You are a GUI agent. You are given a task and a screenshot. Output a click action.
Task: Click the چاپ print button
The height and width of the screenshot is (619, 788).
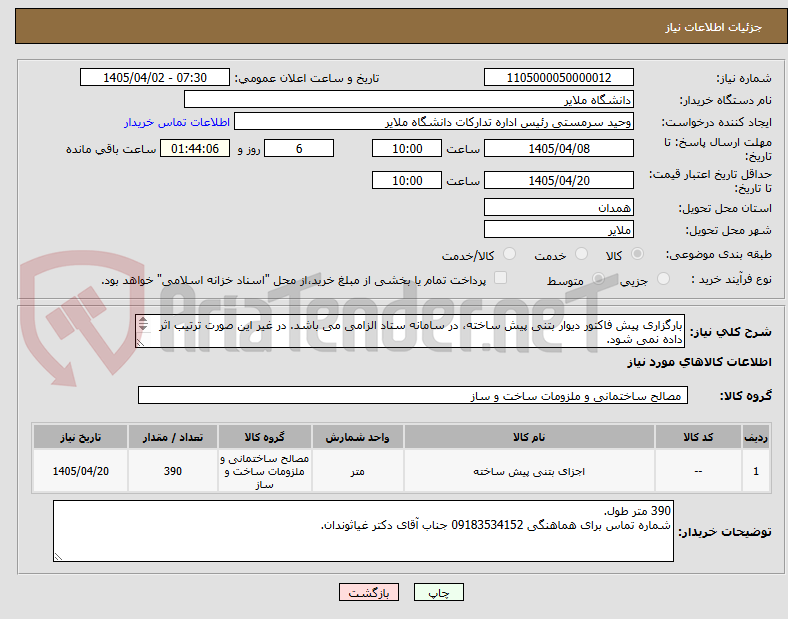click(x=439, y=592)
